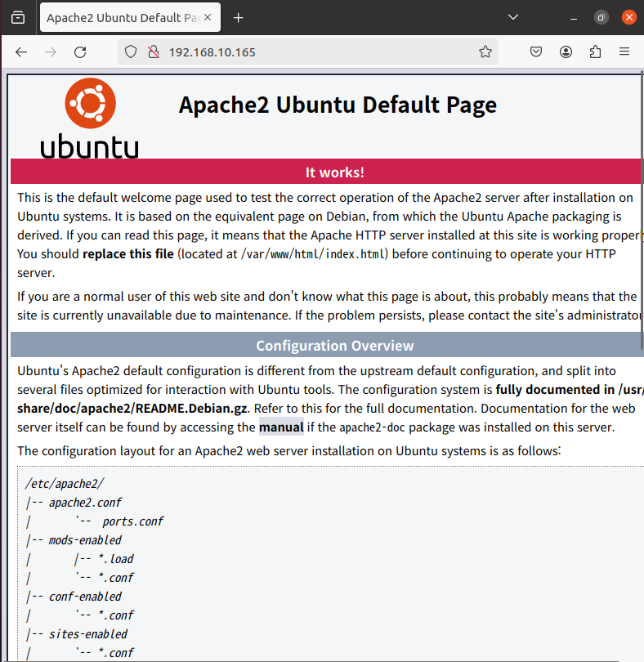644x662 pixels.
Task: Go forward with the forward arrow
Action: 51,52
